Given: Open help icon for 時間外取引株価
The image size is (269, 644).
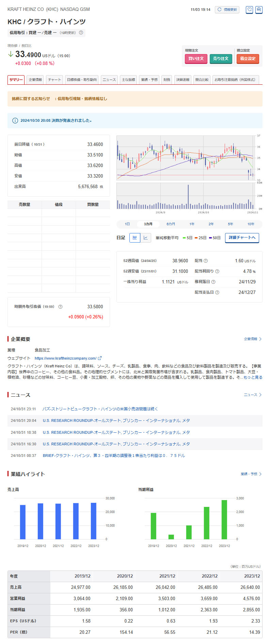Looking at the screenshot, I should 60,307.
